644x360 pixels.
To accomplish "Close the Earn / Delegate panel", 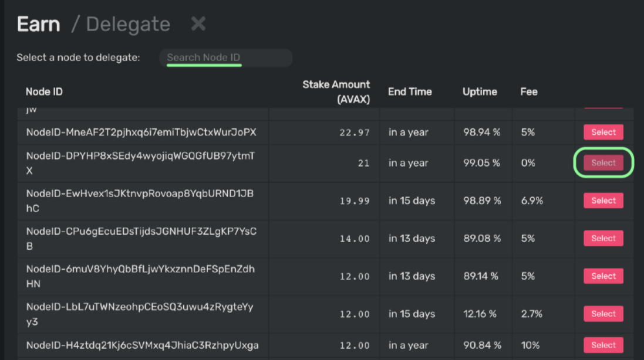I will [x=198, y=24].
